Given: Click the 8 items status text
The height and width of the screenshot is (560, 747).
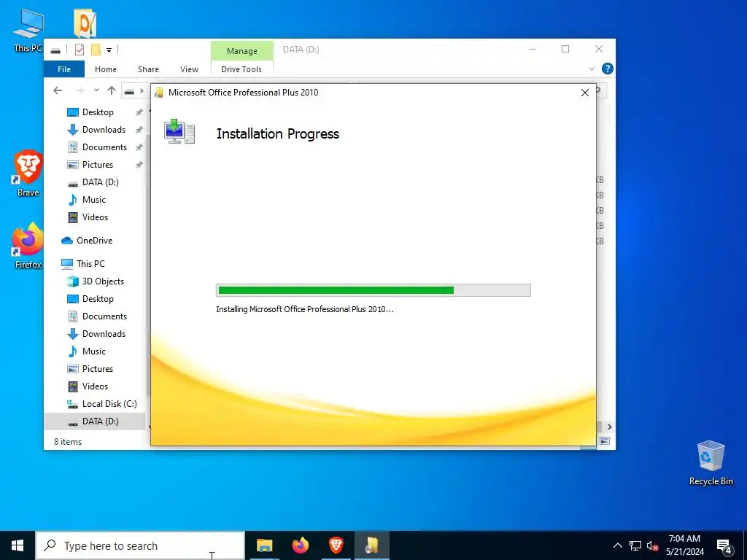Looking at the screenshot, I should tap(68, 442).
